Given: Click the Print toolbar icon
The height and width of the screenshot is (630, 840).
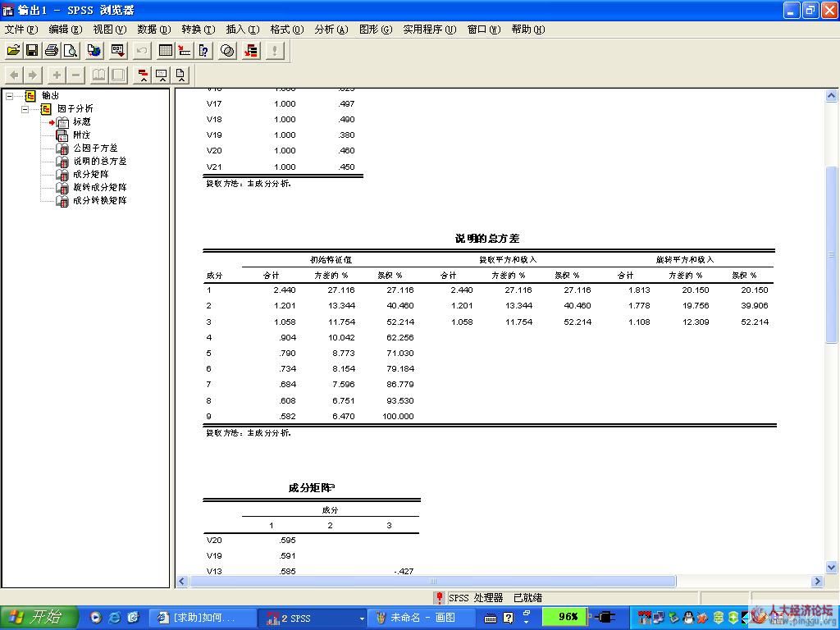Looking at the screenshot, I should point(52,50).
